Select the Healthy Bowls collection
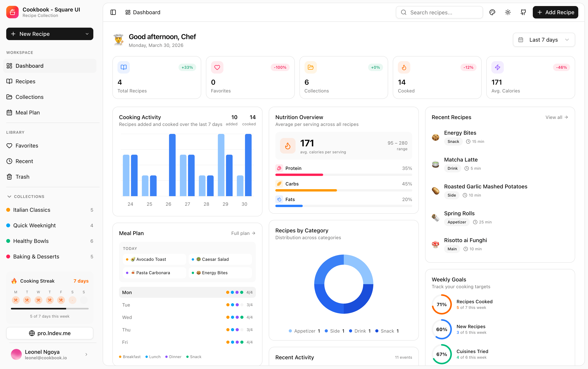Viewport: 588px width, 369px height. [50, 241]
